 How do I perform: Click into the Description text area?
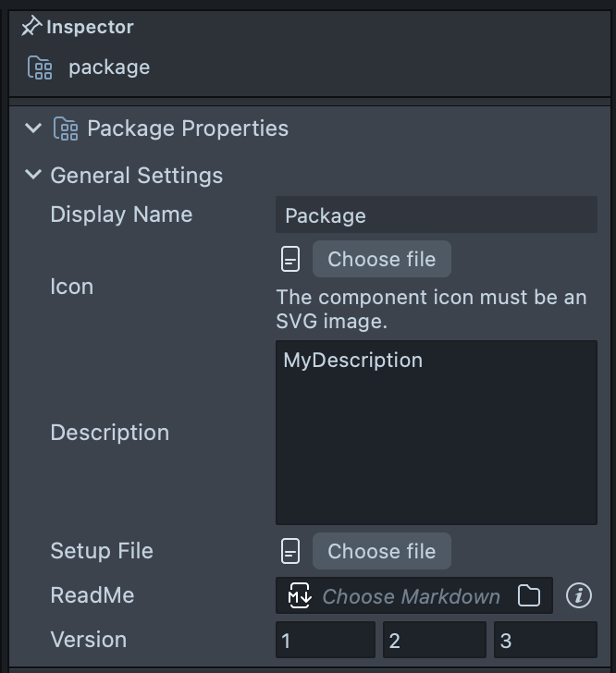coord(436,433)
